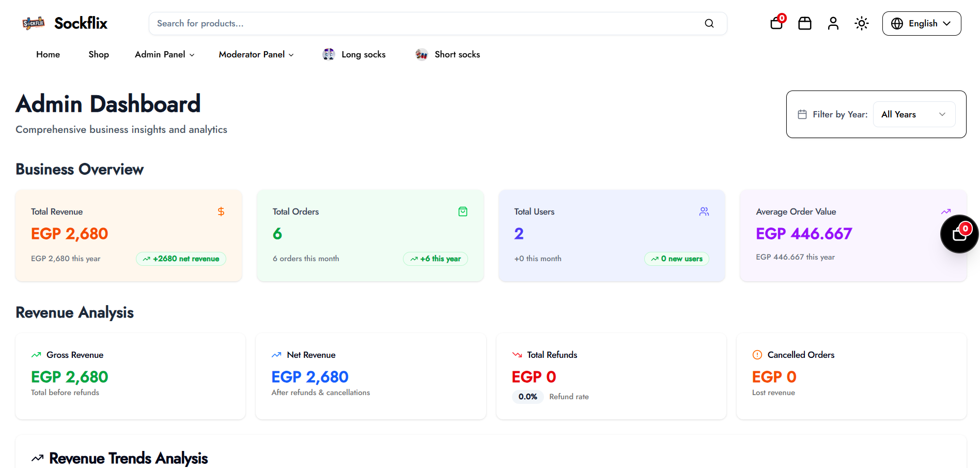Click the Gross Revenue trend icon
This screenshot has width=980, height=468.
pyautogui.click(x=36, y=355)
